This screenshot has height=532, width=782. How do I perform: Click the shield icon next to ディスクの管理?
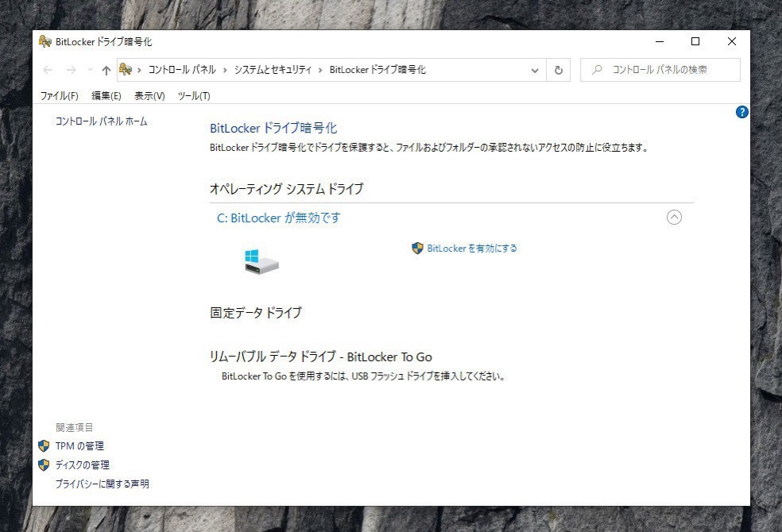44,465
